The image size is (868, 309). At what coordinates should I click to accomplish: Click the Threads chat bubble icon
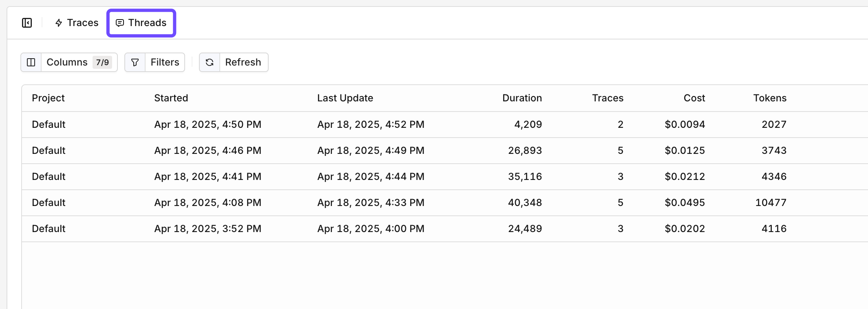(120, 23)
